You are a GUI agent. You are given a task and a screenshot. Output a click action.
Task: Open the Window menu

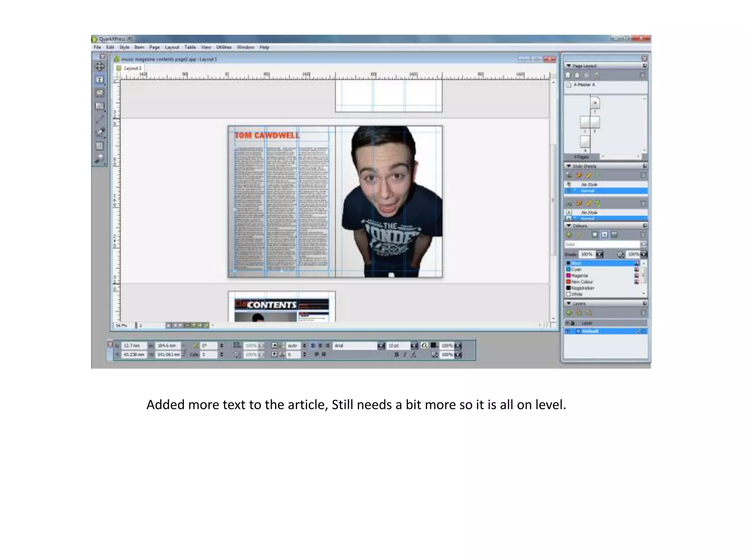245,47
